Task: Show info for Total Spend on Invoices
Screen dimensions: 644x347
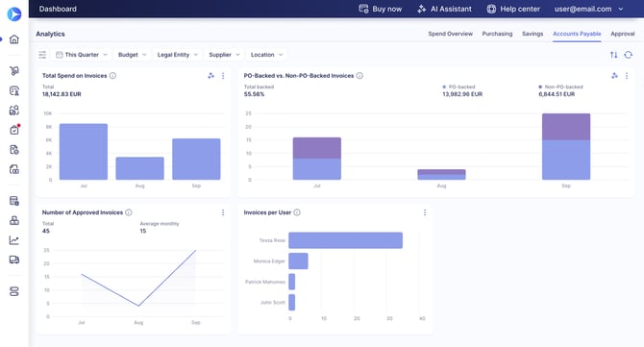Action: click(112, 76)
